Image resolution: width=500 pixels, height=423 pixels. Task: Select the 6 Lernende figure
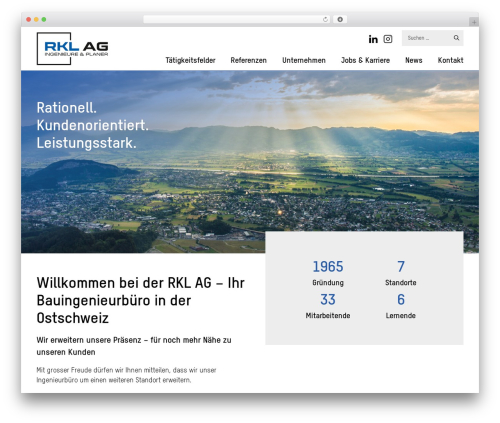[x=401, y=306]
